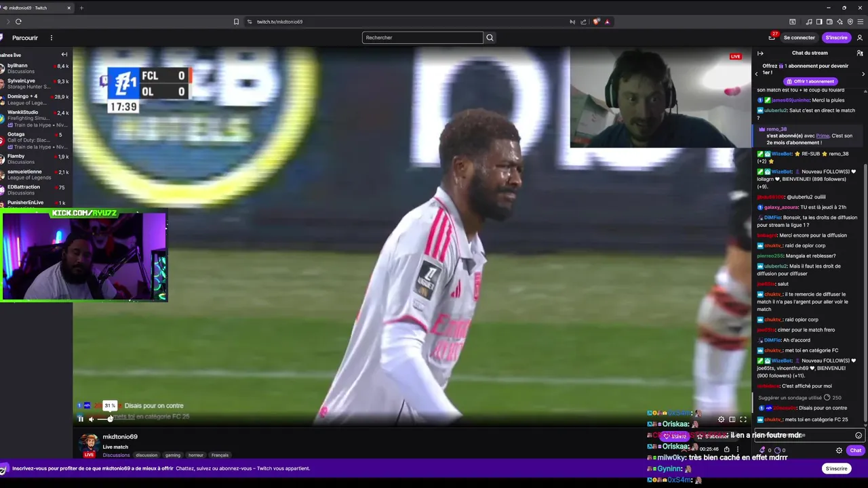Open samueletienne channel in sidebar

(x=35, y=174)
